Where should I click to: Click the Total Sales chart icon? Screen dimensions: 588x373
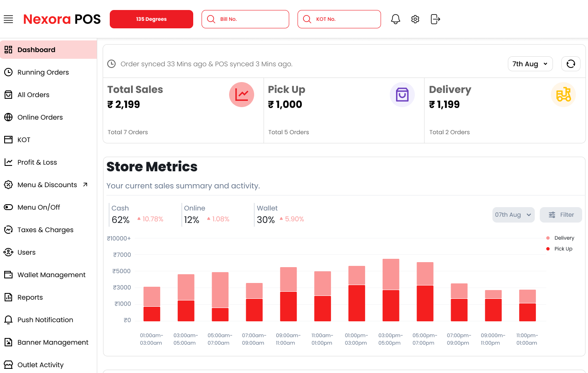241,95
